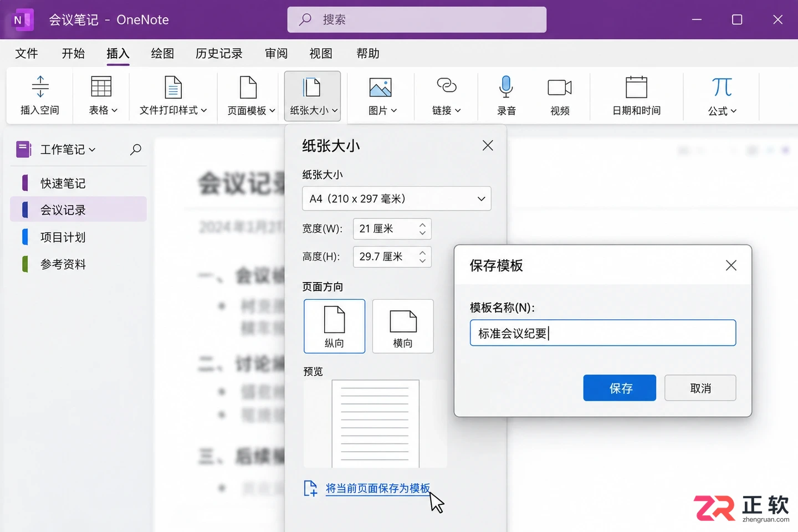Expand the 纸张大小 ribbon dropdown arrow

(x=335, y=111)
